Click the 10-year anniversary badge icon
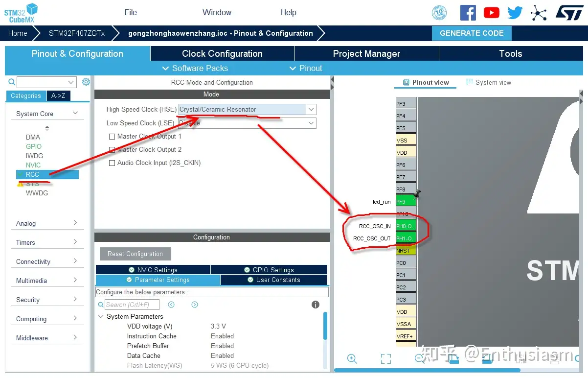This screenshot has height=378, width=588. (439, 13)
